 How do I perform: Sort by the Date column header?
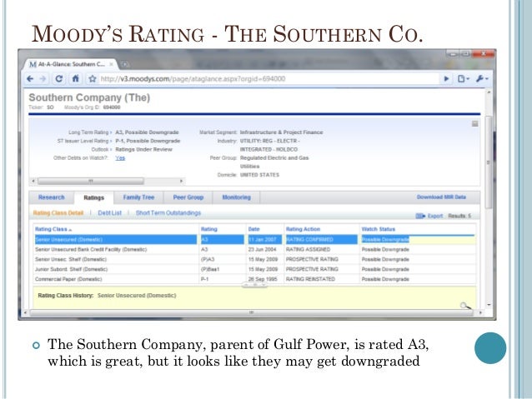(x=253, y=229)
